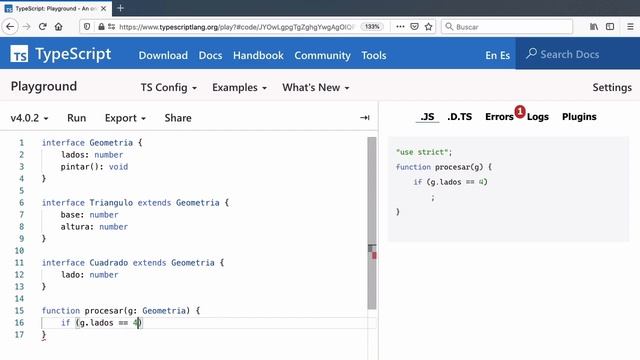
Task: Click the Share button
Action: (x=178, y=118)
